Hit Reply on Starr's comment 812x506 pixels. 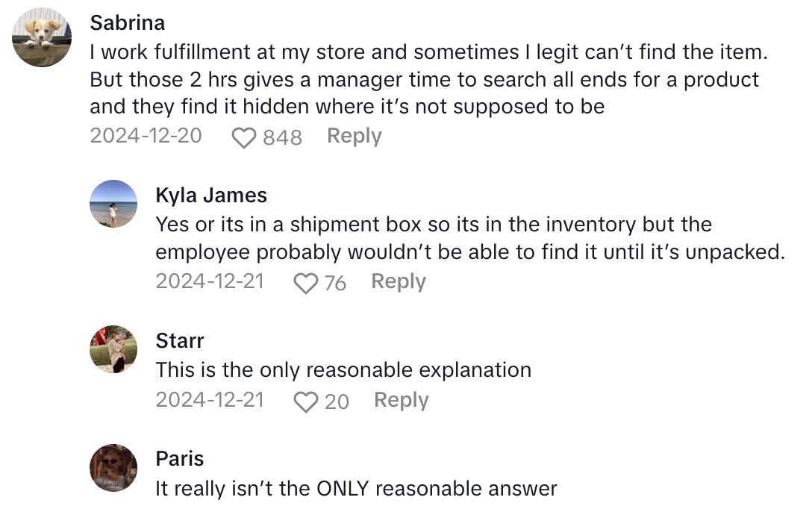coord(402,401)
